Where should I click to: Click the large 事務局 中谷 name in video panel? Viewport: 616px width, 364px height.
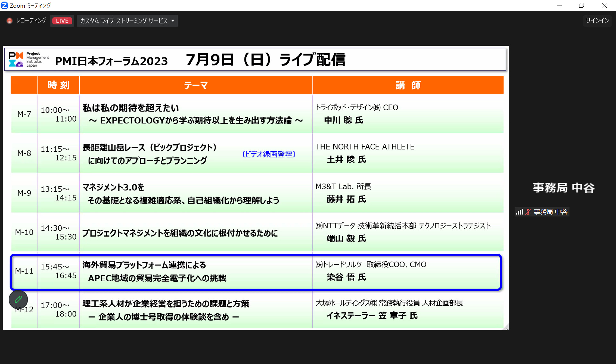[564, 188]
